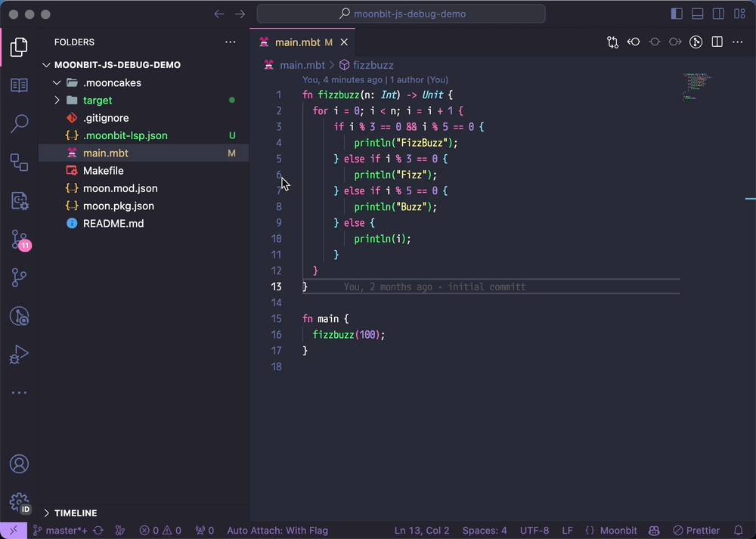Screen dimensions: 756x539
Task: Open the master branch picker
Action: pos(60,531)
